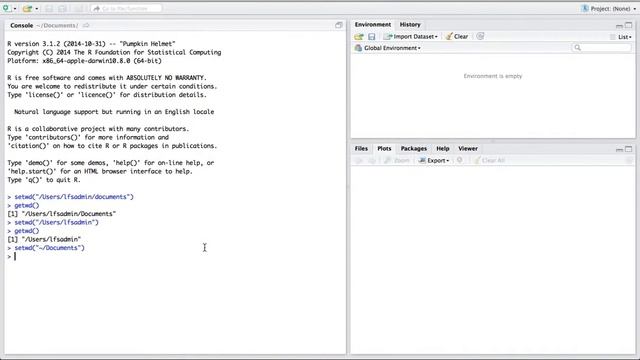Select the Plots tab
Viewport: 640px width, 360px height.
[384, 149]
